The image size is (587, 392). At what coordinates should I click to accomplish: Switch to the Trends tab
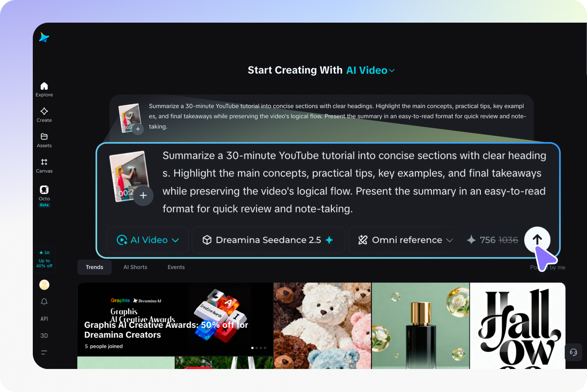(x=94, y=267)
